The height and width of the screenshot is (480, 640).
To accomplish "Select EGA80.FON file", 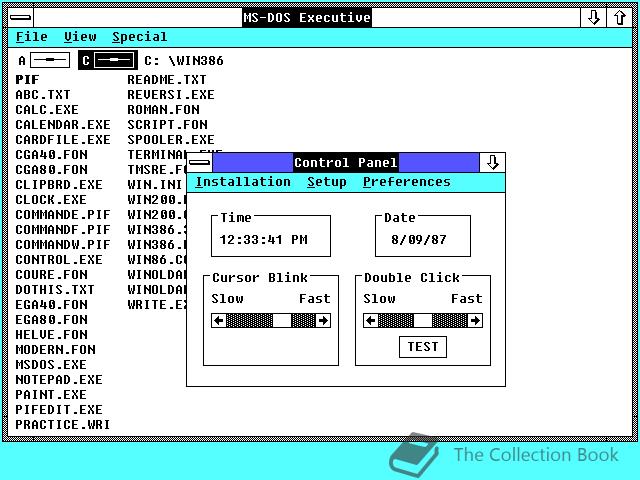I will coord(51,320).
